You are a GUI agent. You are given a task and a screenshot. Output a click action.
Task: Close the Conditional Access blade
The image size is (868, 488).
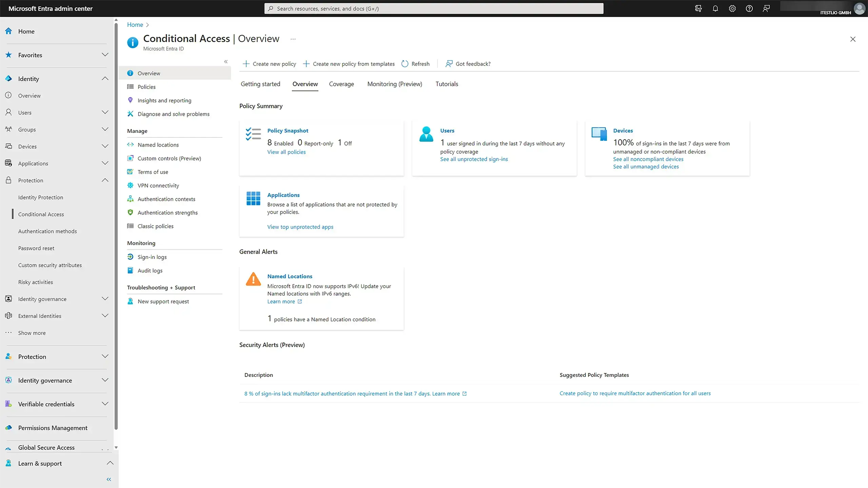coord(853,39)
